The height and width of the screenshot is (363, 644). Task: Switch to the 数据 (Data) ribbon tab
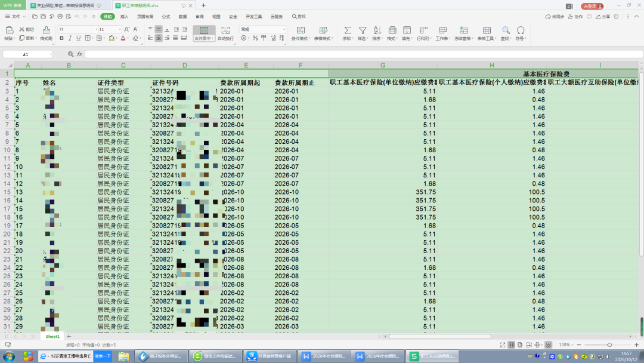(x=183, y=17)
